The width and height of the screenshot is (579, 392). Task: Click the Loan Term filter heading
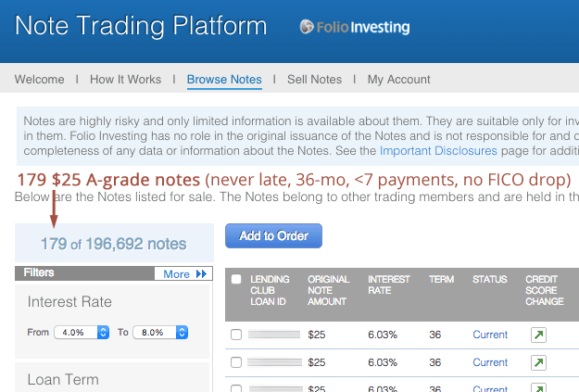[x=63, y=379]
